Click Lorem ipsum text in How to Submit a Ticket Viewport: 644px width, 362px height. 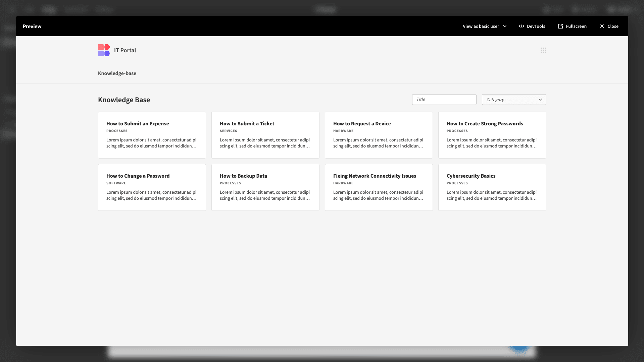pos(265,143)
